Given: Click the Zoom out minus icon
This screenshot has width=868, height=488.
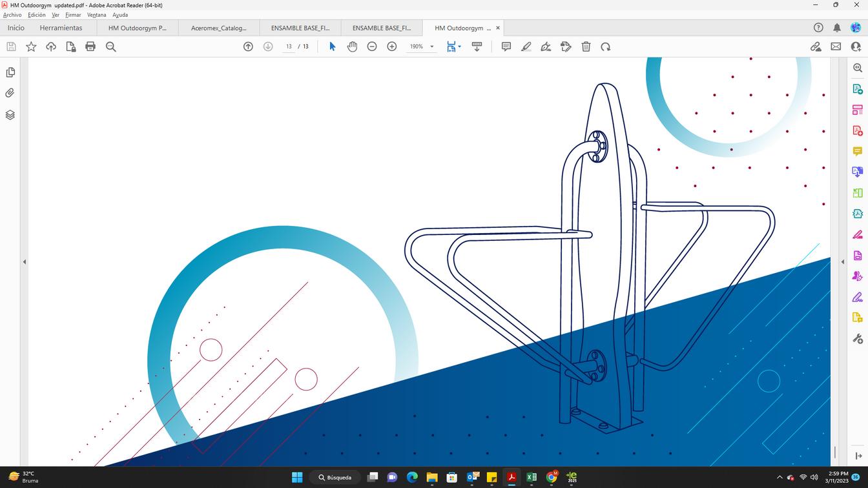Looking at the screenshot, I should (x=372, y=46).
